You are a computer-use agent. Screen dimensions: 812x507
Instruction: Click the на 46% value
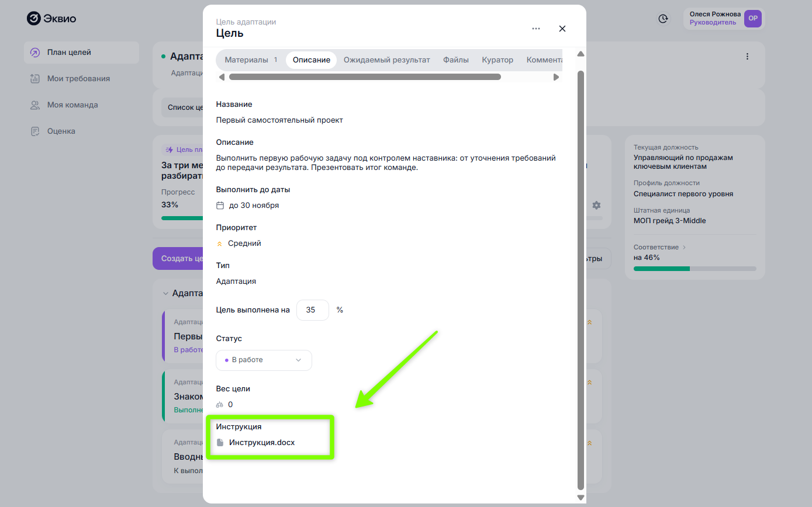(647, 258)
